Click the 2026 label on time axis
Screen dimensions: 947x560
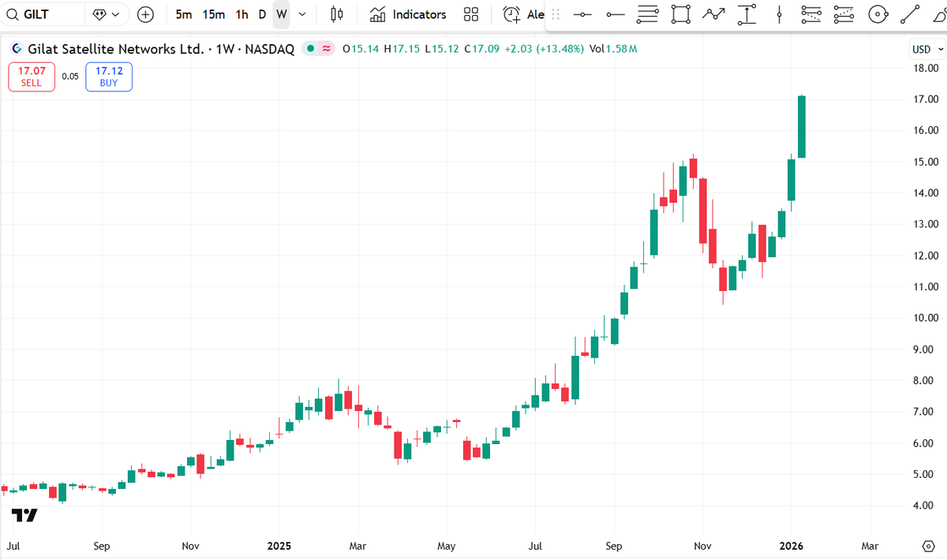click(792, 546)
